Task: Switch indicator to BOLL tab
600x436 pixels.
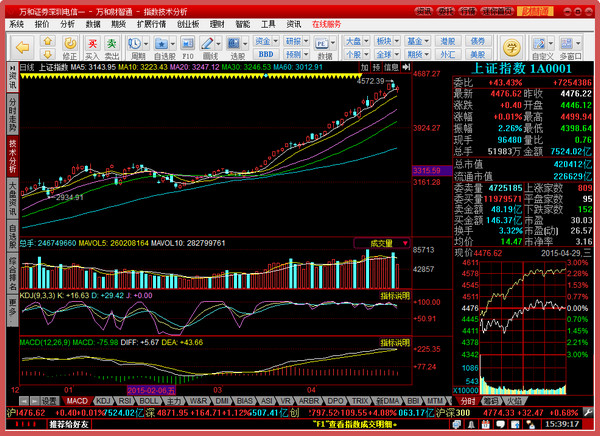Action: (148, 400)
